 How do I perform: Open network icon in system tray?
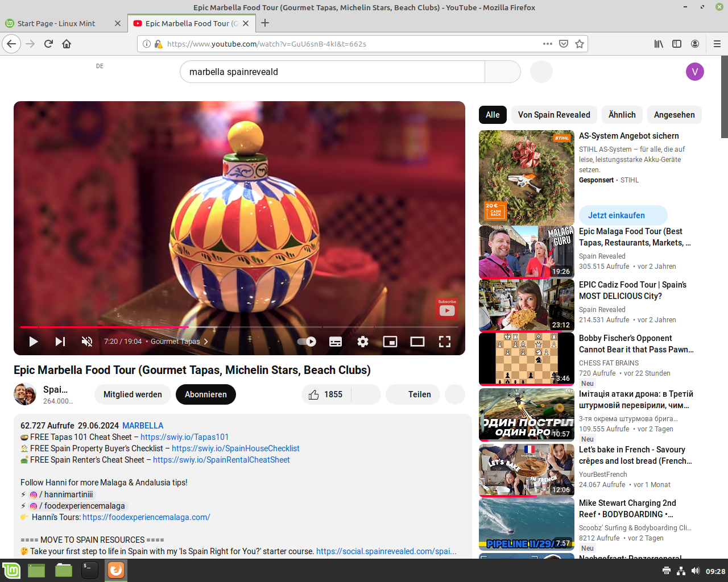point(681,571)
